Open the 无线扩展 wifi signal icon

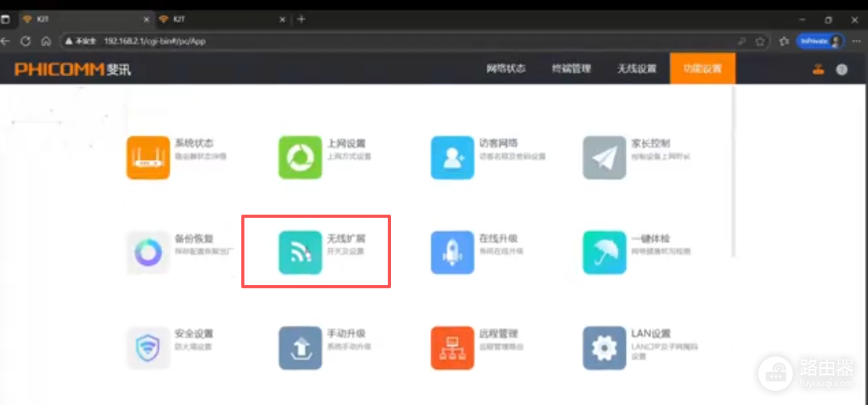pyautogui.click(x=300, y=253)
